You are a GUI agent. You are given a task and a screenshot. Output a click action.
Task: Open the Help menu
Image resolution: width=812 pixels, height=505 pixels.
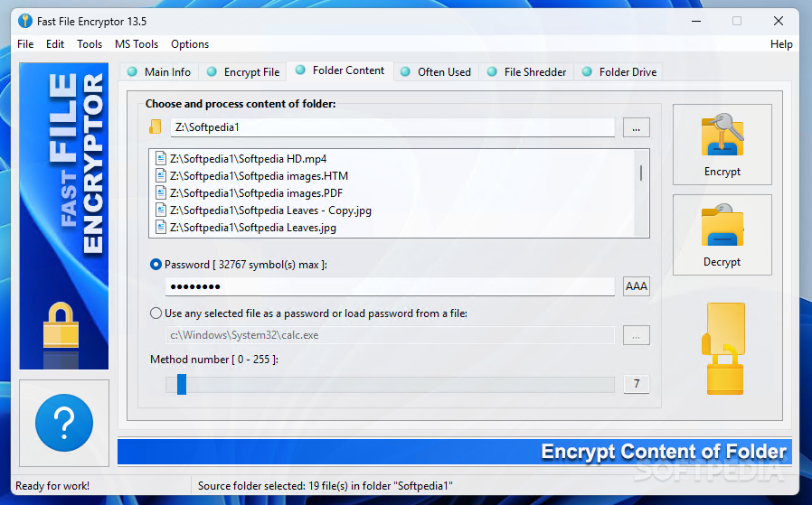point(781,44)
